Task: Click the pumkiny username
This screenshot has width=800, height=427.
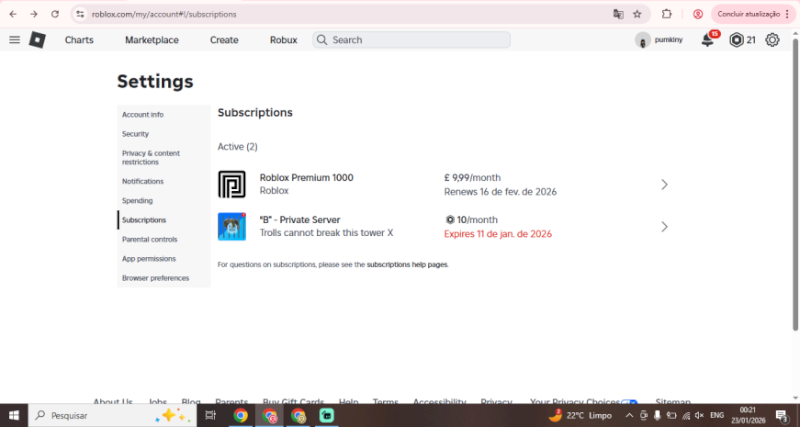Action: [668, 40]
